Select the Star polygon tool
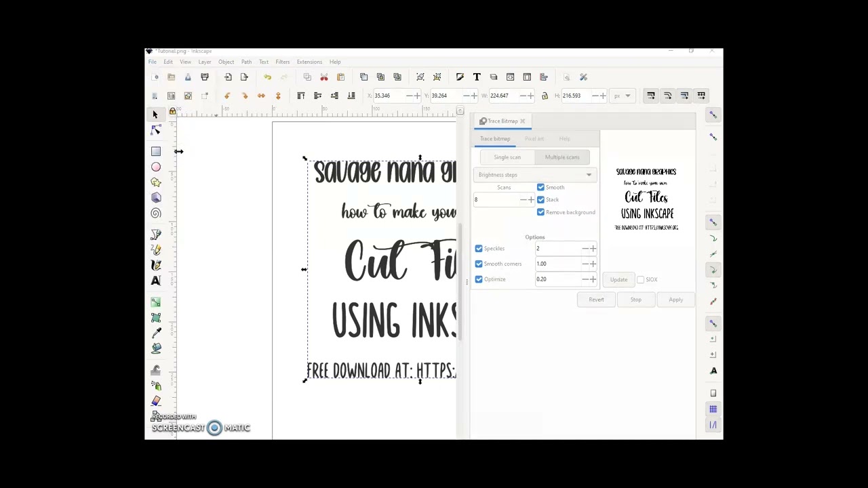Viewport: 868px width, 488px height. click(156, 182)
